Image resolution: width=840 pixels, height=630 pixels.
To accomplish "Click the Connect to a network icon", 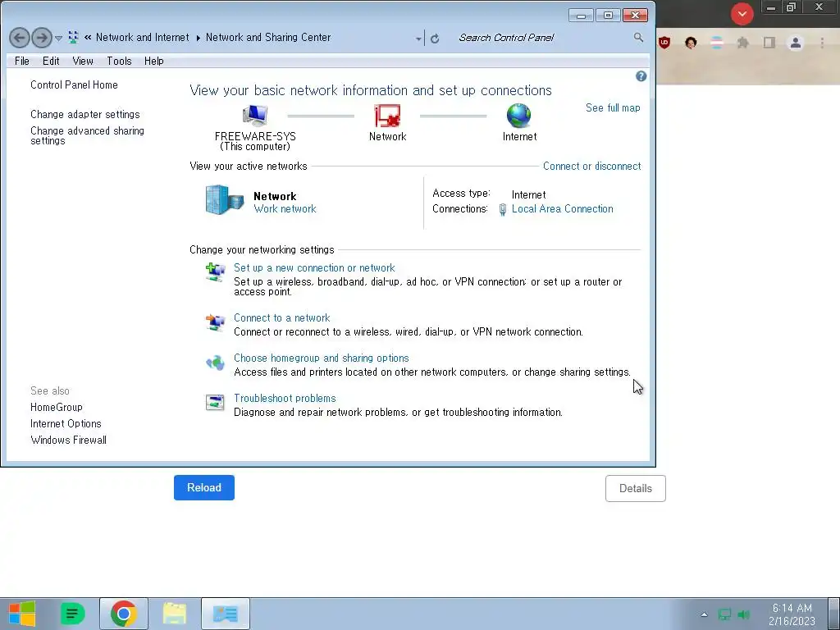I will pos(216,322).
